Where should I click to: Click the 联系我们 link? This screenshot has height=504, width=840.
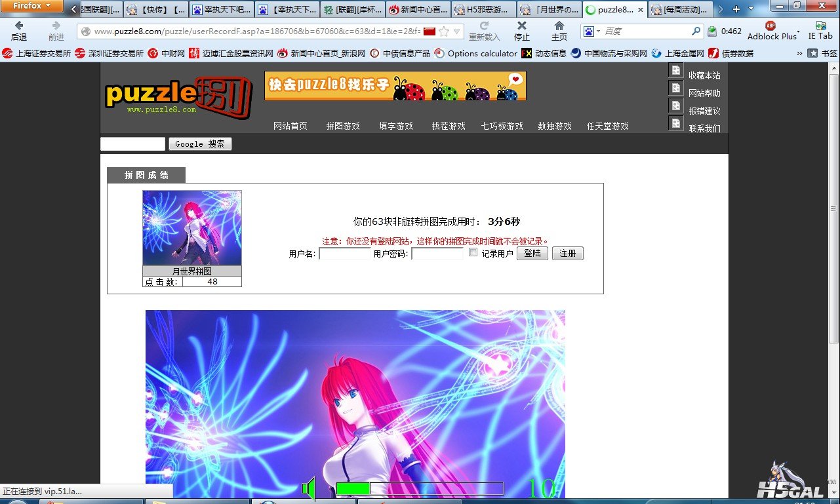704,128
